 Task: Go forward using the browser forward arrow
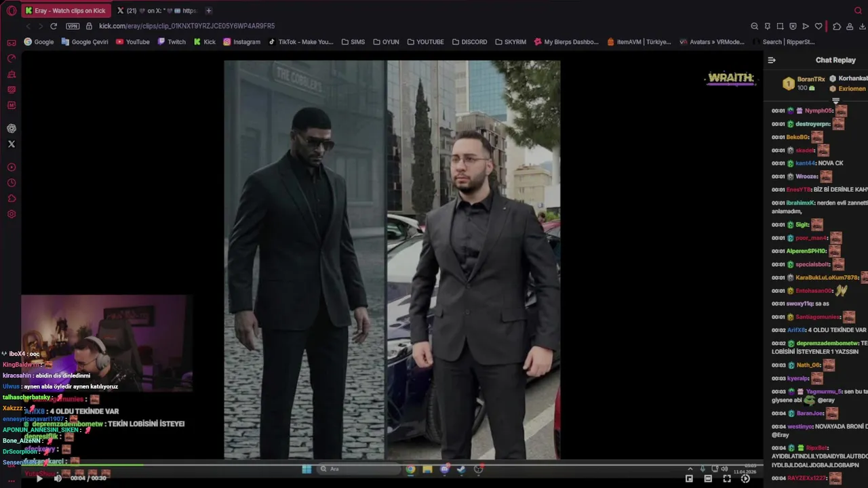(x=41, y=26)
